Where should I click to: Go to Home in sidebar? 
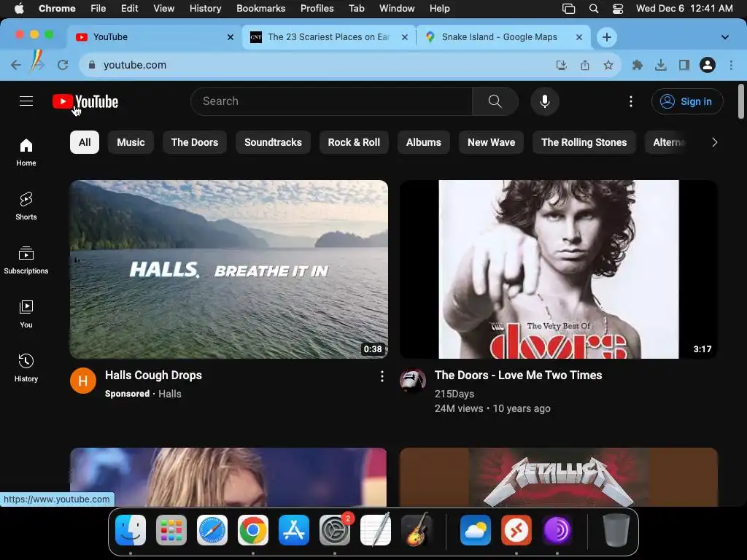26,152
